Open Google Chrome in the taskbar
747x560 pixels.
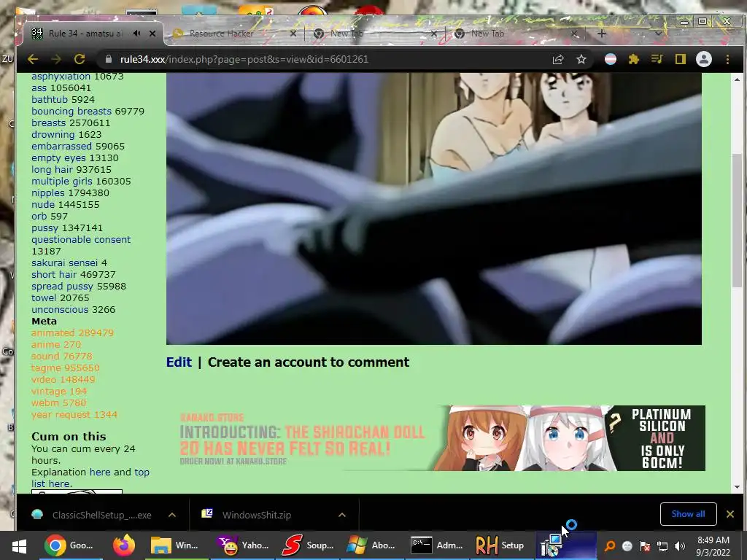(x=69, y=545)
